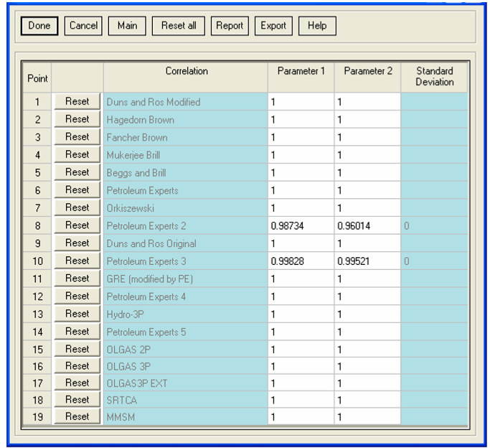Click the Standard Deviation column header
The image size is (490, 448).
point(434,78)
